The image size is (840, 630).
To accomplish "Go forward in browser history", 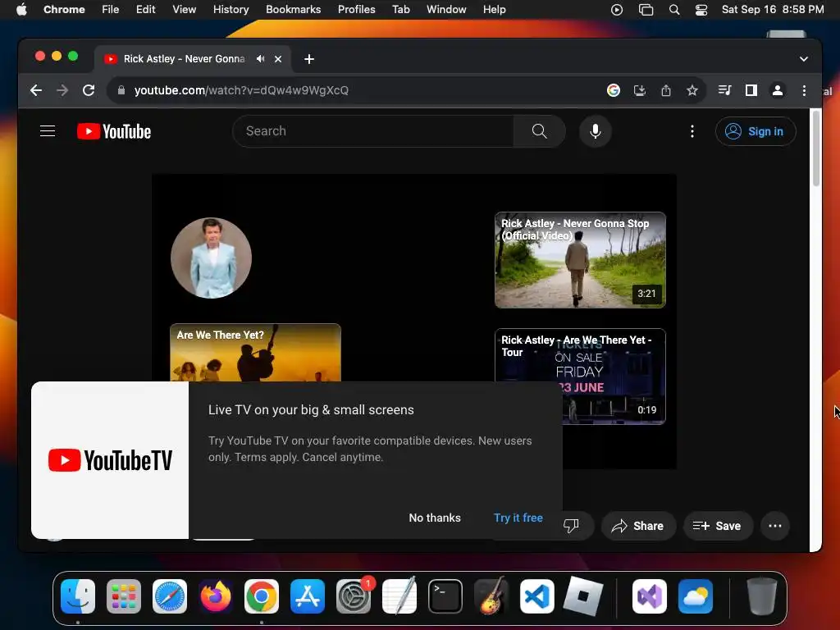I will click(x=62, y=90).
